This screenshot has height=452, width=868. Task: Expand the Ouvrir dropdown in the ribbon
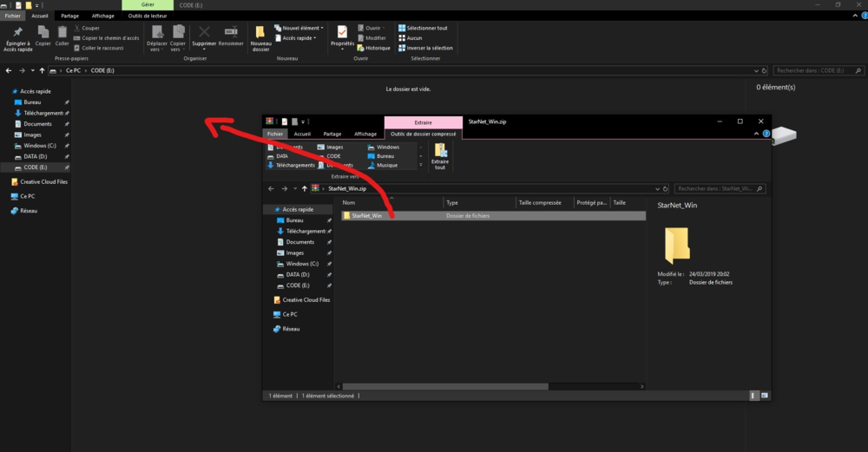[372, 29]
